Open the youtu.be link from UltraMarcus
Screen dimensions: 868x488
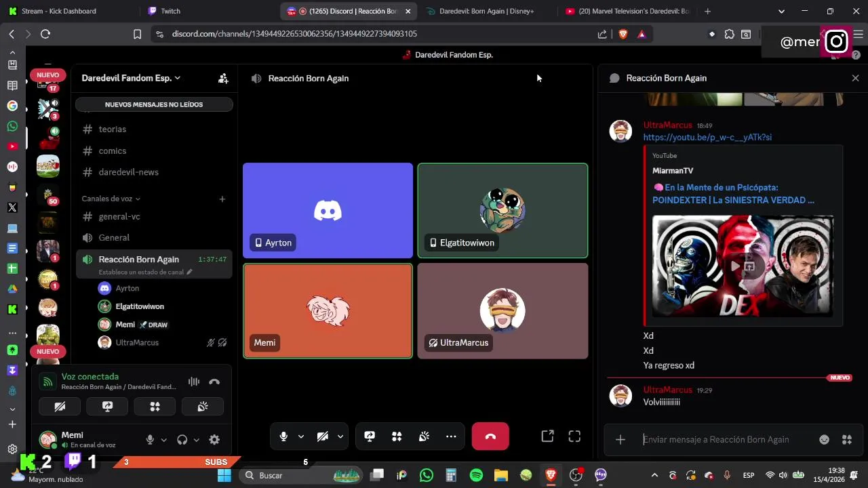[707, 137]
